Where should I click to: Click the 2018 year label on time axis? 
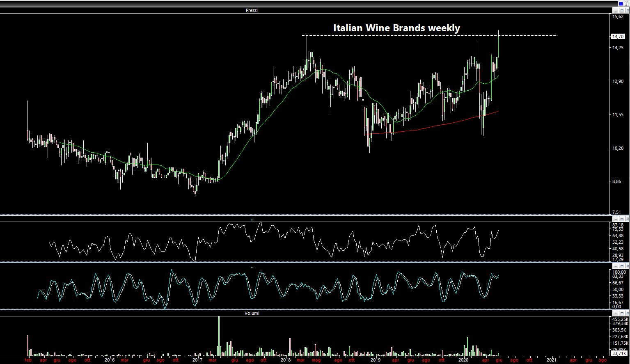286,360
